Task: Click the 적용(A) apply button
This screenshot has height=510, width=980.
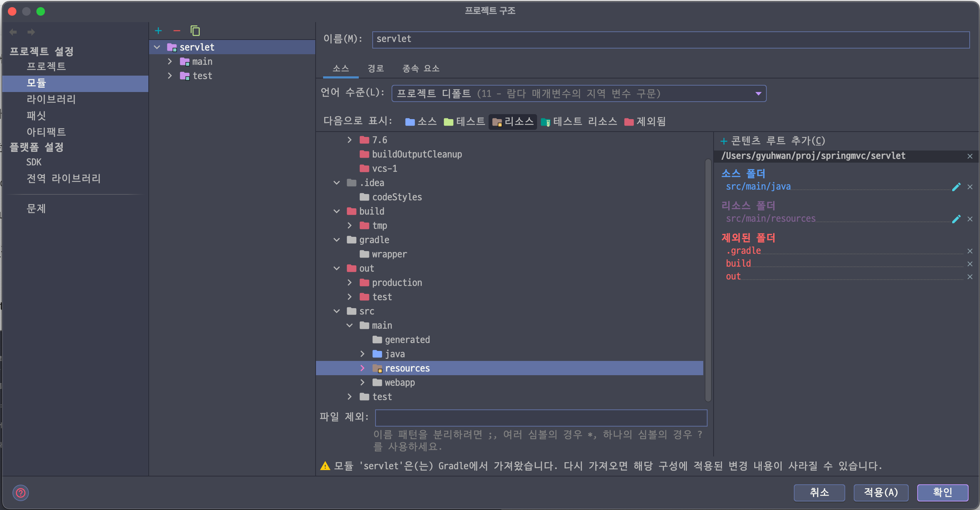Action: (881, 493)
